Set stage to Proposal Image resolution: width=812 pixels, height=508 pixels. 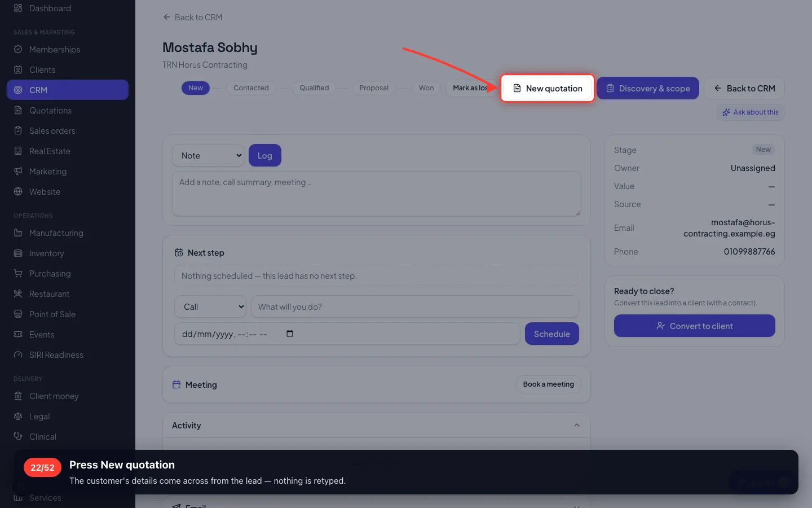[374, 88]
